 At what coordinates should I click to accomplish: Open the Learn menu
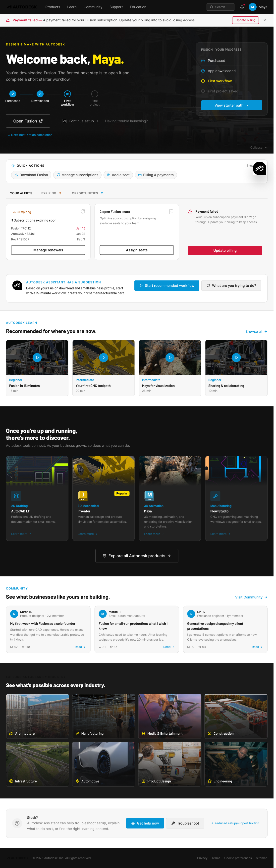point(72,7)
